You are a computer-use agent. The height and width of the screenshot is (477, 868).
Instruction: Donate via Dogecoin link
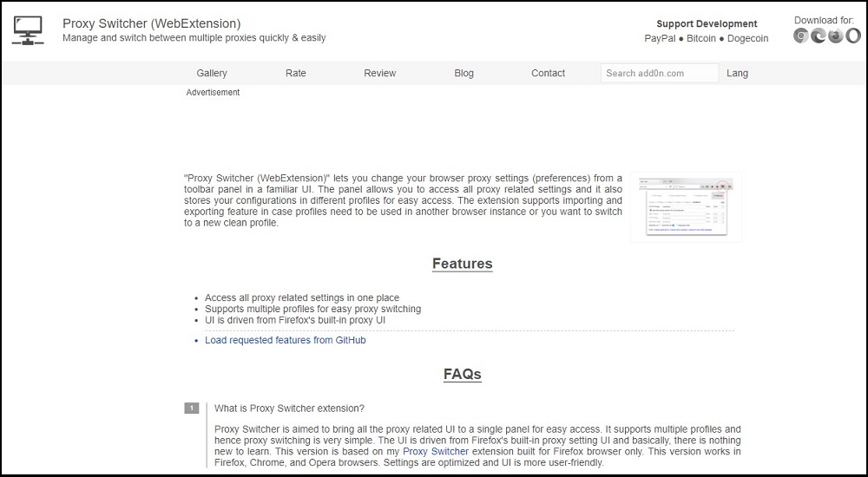coord(748,38)
